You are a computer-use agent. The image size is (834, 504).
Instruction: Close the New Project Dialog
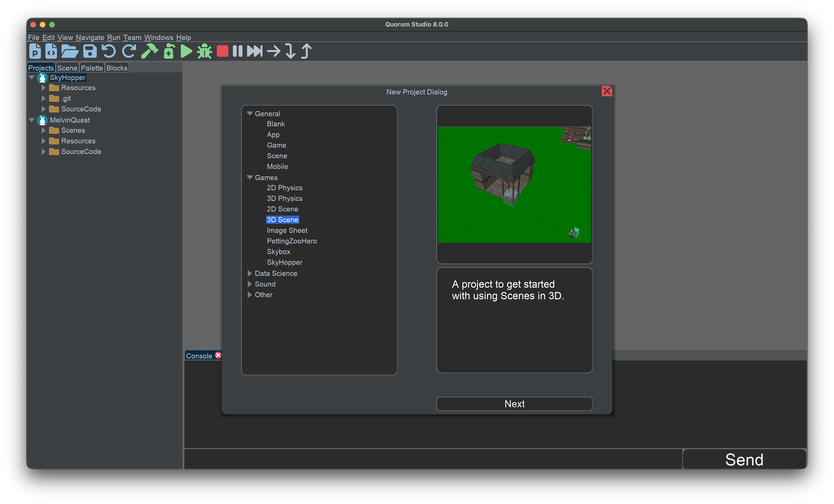coord(607,91)
